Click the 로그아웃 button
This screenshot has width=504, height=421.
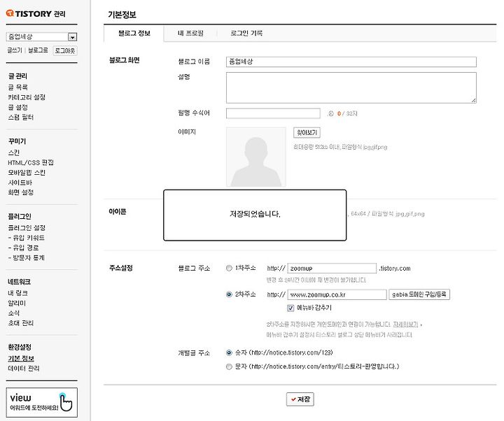pyautogui.click(x=65, y=51)
